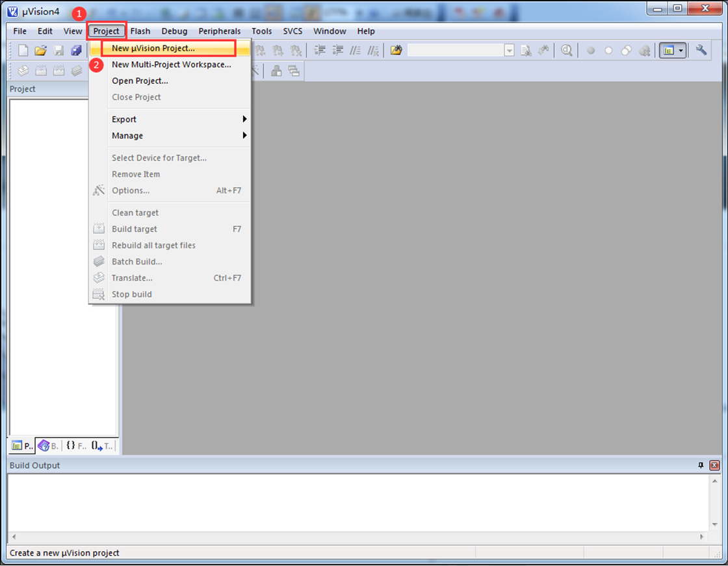
Task: Click Select Device for Target... entry
Action: coord(170,158)
